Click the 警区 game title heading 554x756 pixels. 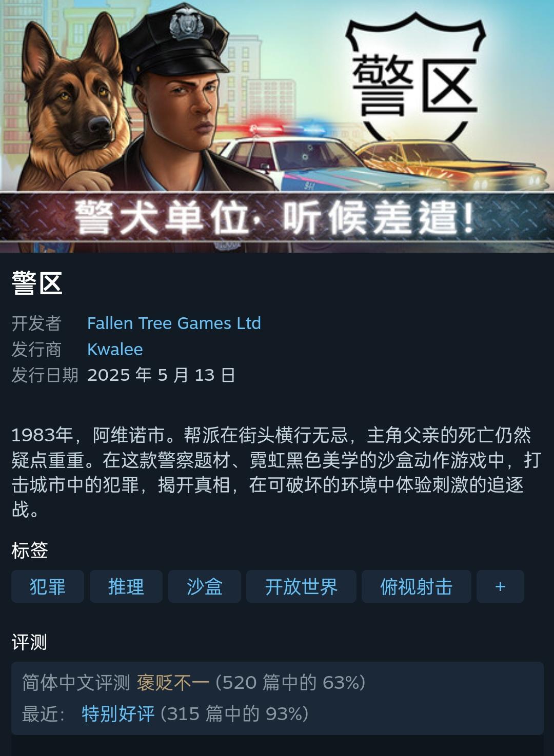[37, 283]
